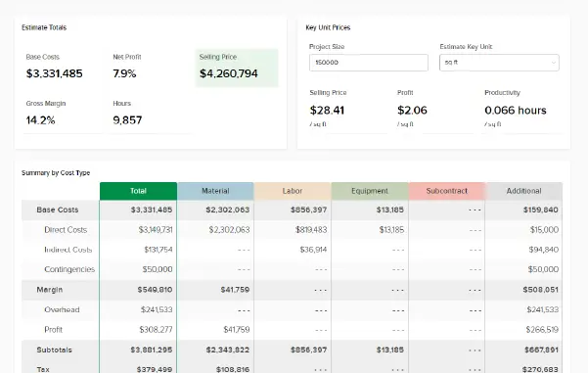Open the Estimate Key Unit dropdown
Viewport: 588px width, 373px height.
(499, 63)
